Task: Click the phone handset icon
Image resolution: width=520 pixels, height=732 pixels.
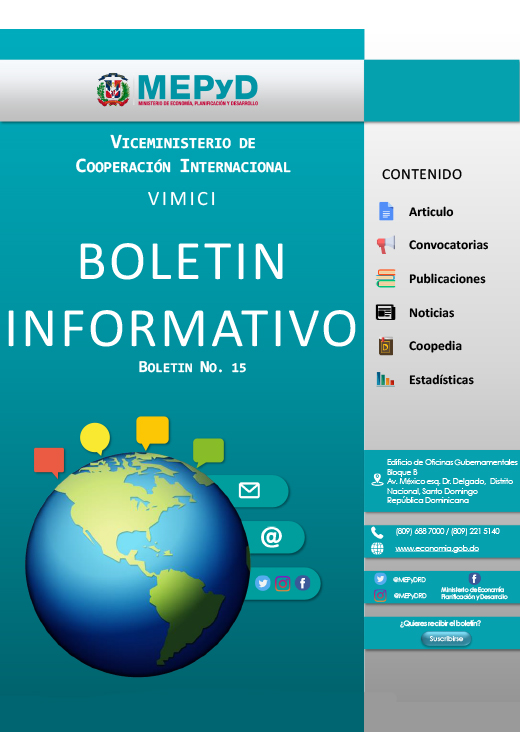Action: (x=377, y=533)
